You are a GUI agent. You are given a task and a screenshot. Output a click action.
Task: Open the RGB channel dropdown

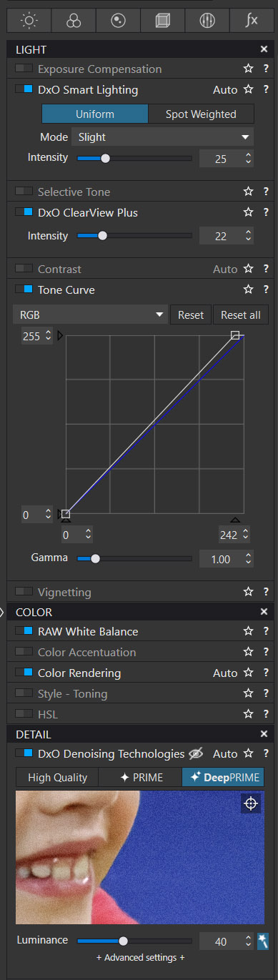(x=91, y=315)
